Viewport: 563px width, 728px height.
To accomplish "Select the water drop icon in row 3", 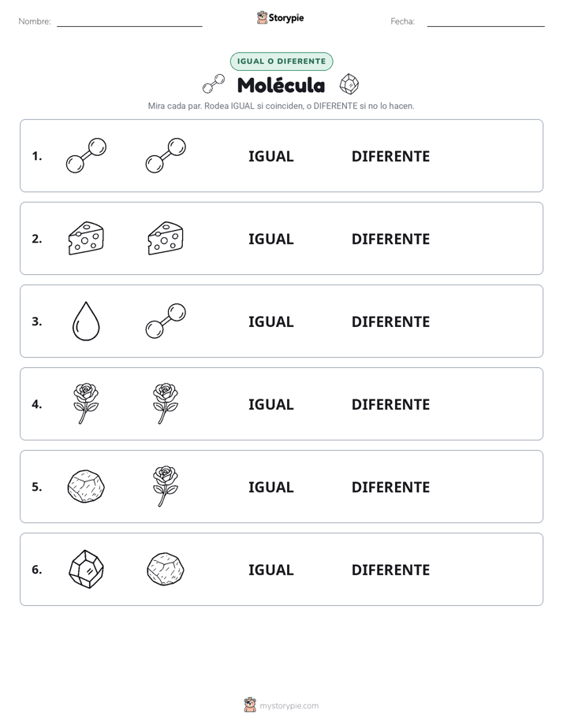I will click(86, 321).
